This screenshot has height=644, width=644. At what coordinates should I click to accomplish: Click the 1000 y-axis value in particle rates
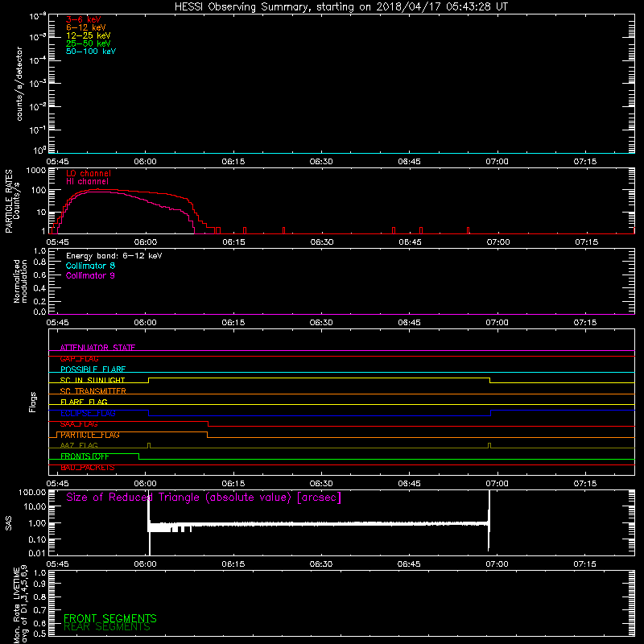pyautogui.click(x=35, y=171)
